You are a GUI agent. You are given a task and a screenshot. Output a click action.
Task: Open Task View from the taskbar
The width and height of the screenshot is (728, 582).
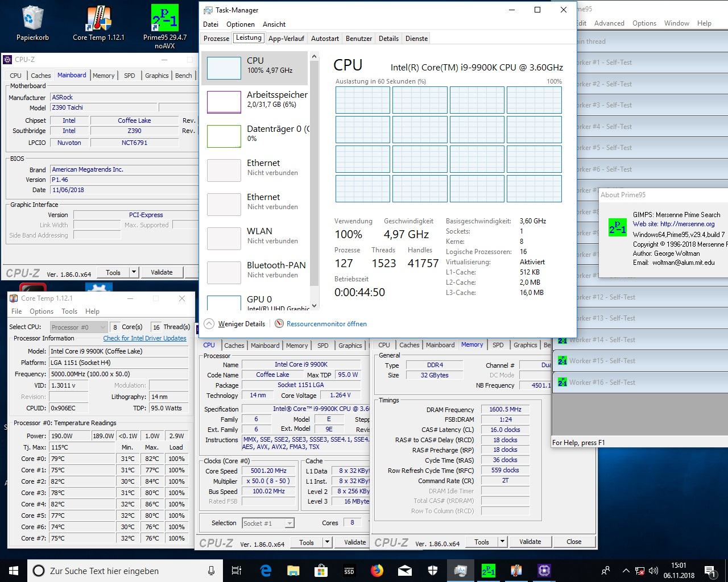237,571
